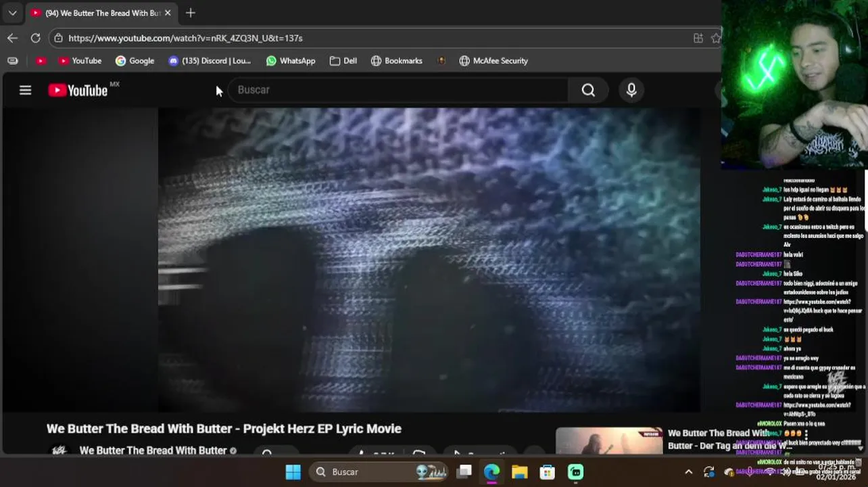Click the YouTube logo home link
The height and width of the screenshot is (487, 868).
pyautogui.click(x=78, y=90)
